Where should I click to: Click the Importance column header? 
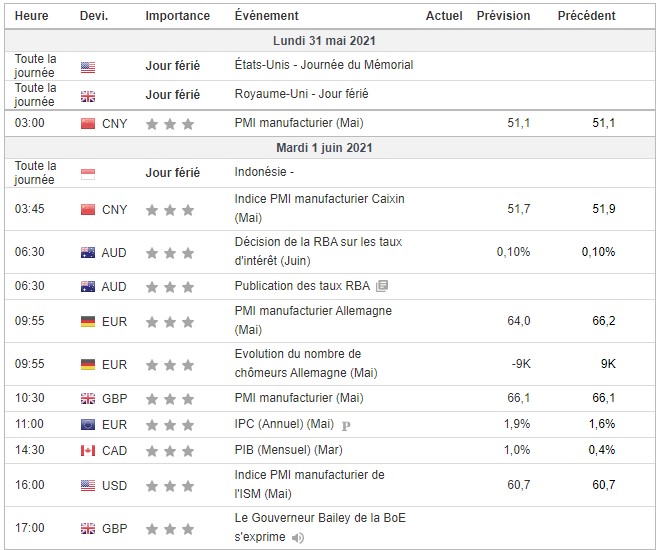point(177,16)
